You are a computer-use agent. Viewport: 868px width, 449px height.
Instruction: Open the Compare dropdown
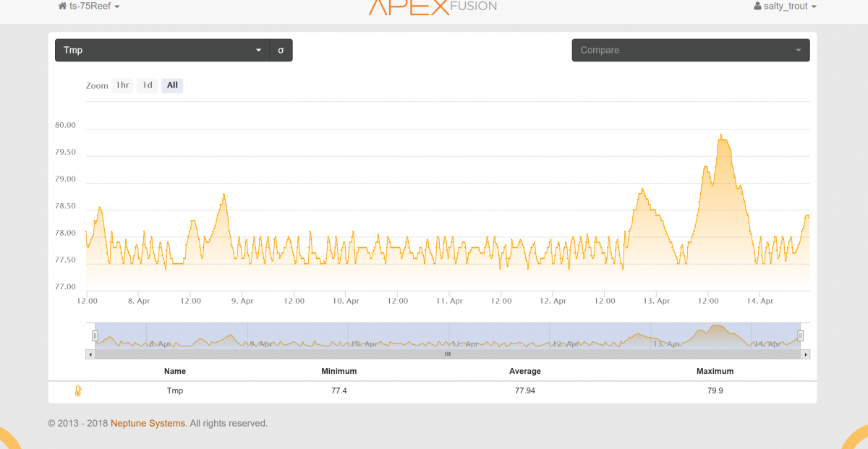[691, 50]
